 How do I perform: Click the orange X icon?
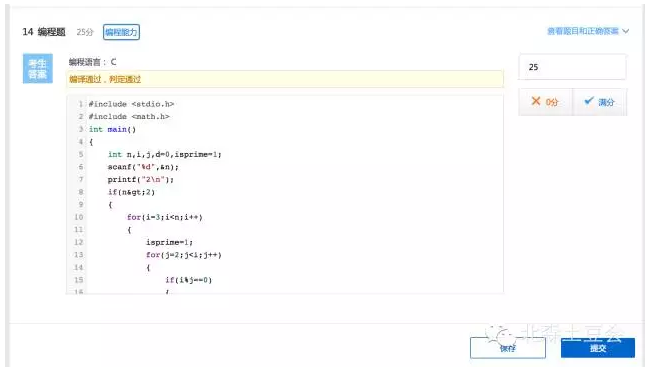pos(536,101)
